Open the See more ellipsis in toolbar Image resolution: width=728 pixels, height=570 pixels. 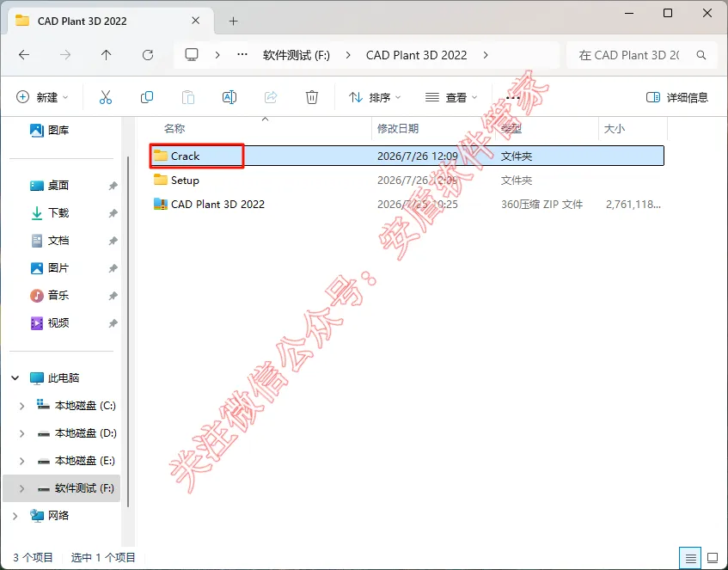512,97
